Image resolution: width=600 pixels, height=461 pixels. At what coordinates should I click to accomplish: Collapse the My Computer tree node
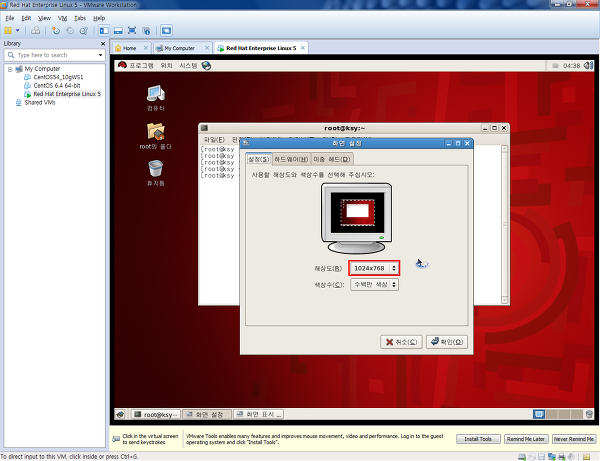coord(10,69)
